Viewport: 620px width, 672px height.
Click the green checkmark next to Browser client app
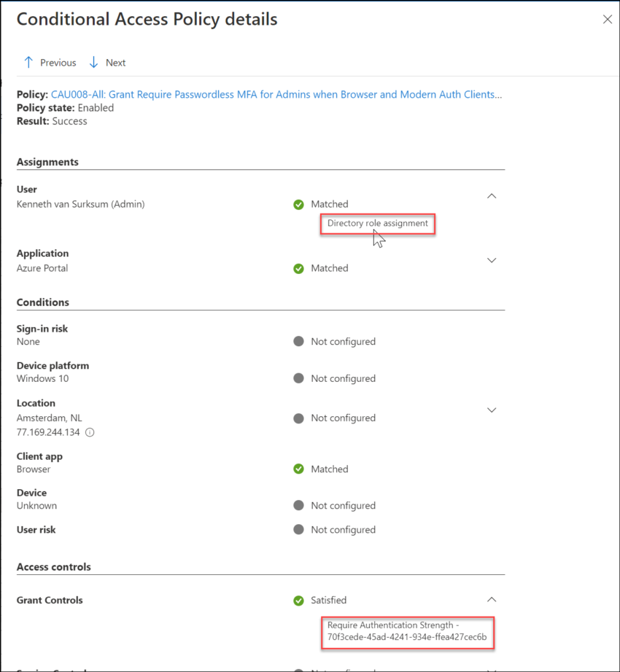coord(298,469)
